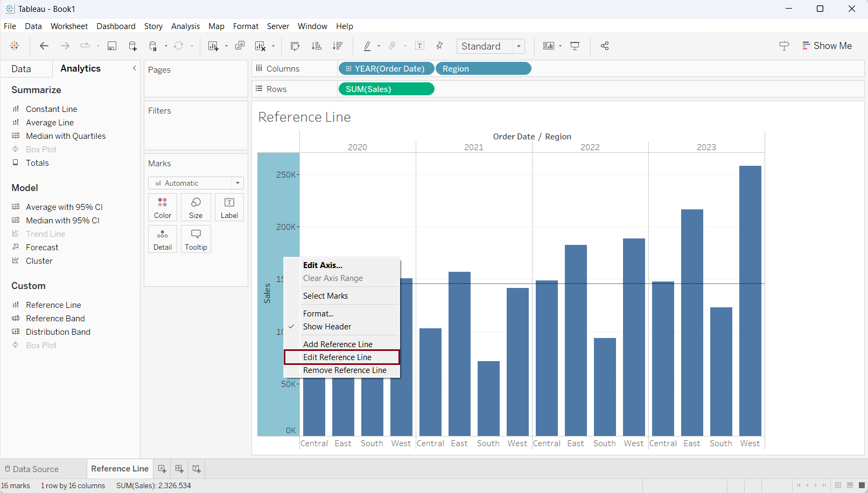Click the Sort Ascending toolbar icon
This screenshot has width=868, height=493.
pos(317,46)
